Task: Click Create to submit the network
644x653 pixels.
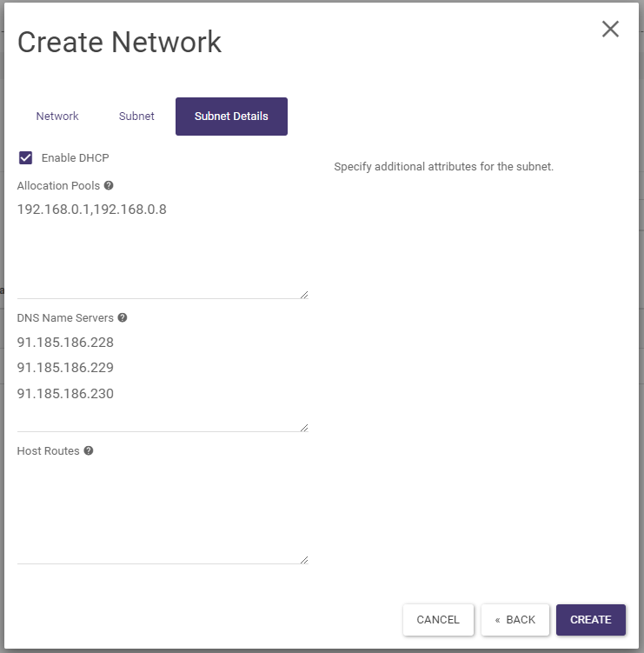Action: coord(590,620)
